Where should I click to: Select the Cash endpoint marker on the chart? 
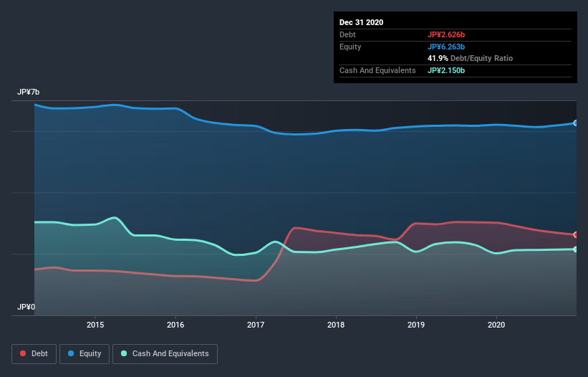[x=576, y=249]
